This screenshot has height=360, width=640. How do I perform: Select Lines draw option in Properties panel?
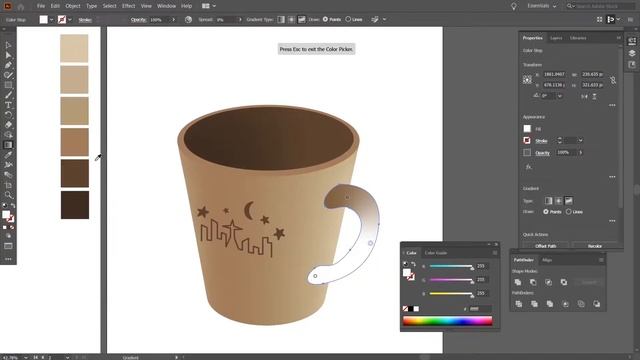(569, 212)
